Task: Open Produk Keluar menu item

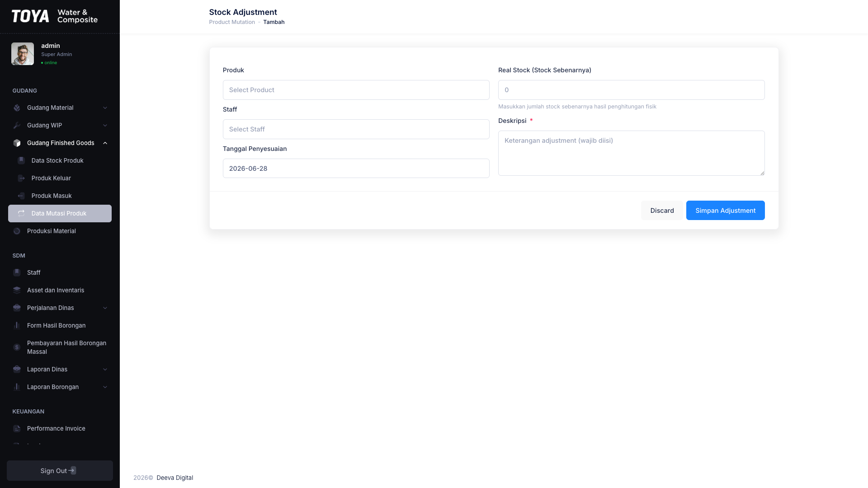Action: [60, 178]
